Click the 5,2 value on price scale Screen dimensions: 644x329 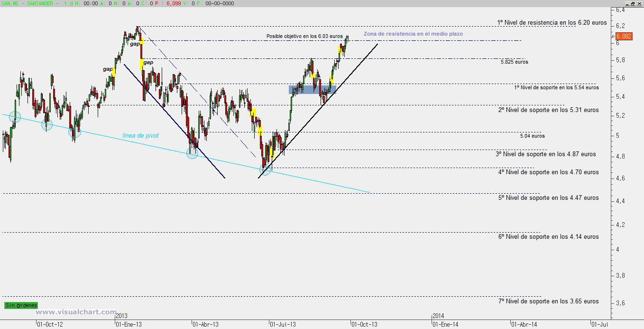[620, 115]
